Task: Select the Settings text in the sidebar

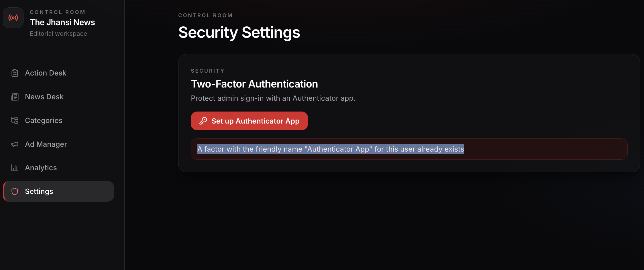Action: [39, 191]
